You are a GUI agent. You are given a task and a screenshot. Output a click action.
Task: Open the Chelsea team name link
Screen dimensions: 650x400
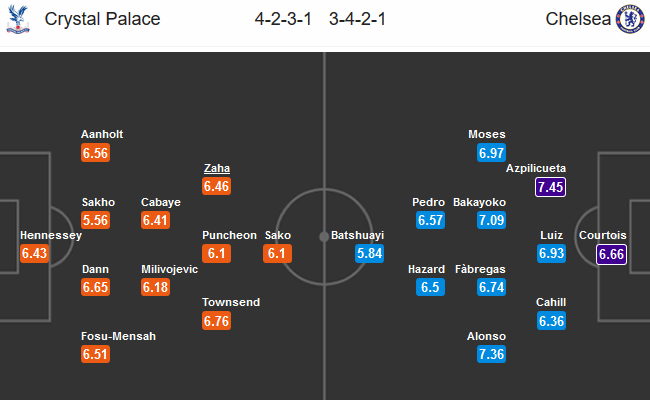(578, 19)
